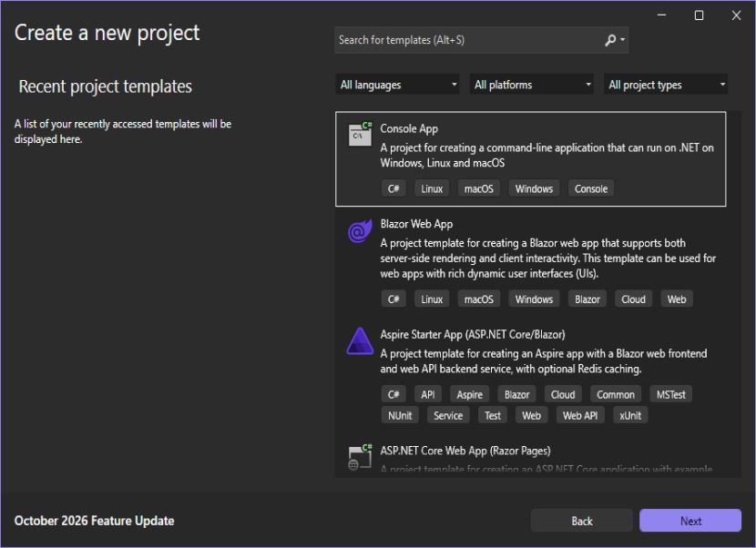
Task: Minimize the Create a new project window
Action: coord(661,15)
